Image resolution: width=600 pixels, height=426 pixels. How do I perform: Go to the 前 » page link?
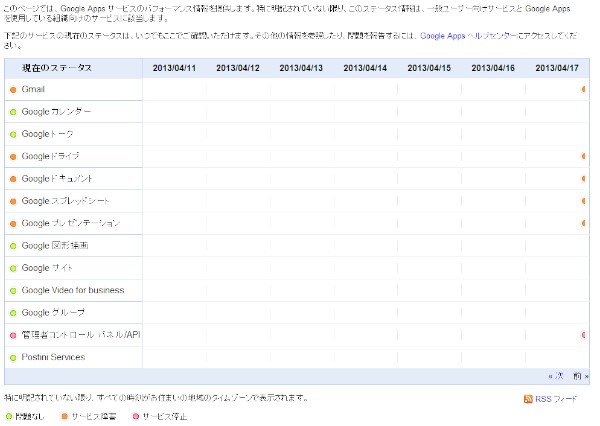(x=581, y=376)
